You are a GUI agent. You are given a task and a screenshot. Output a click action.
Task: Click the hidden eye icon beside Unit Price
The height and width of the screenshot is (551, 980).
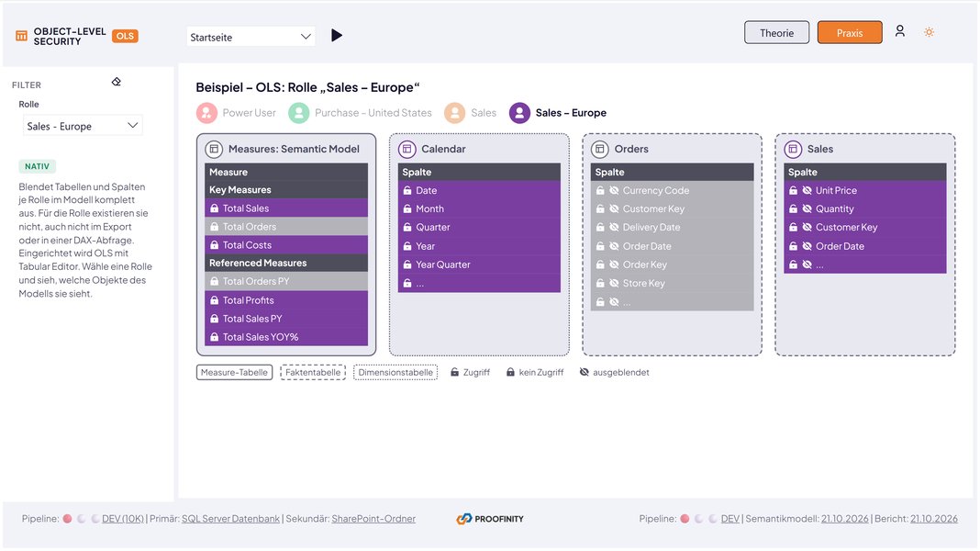[x=807, y=191]
